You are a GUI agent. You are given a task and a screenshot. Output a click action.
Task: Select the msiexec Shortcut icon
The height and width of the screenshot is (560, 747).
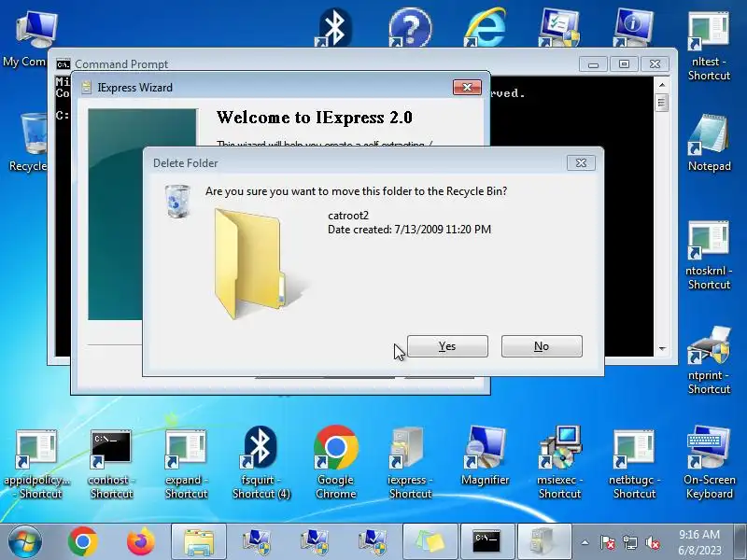point(559,463)
